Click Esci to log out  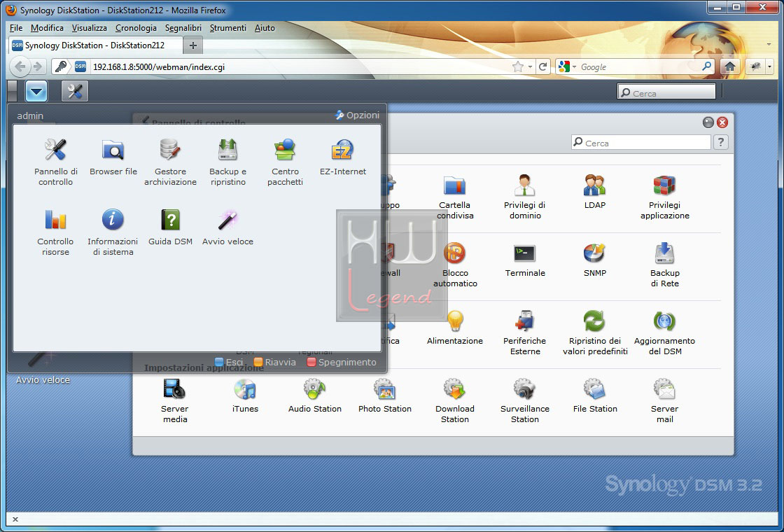pyautogui.click(x=229, y=362)
